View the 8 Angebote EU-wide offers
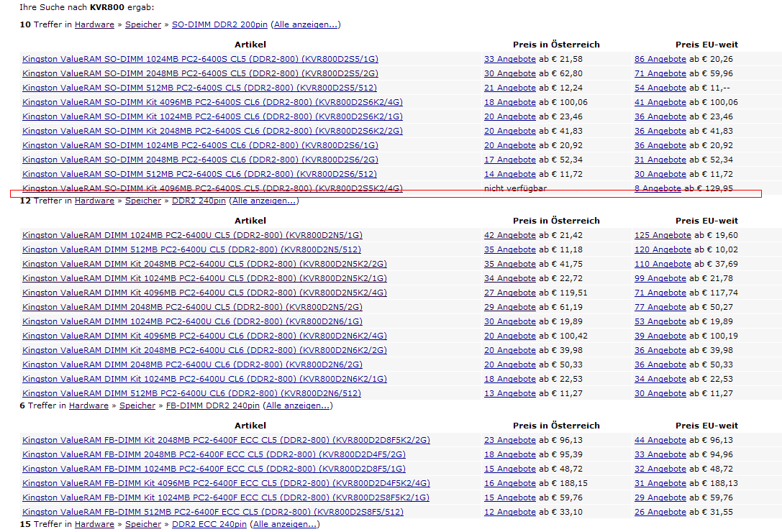 tap(658, 188)
